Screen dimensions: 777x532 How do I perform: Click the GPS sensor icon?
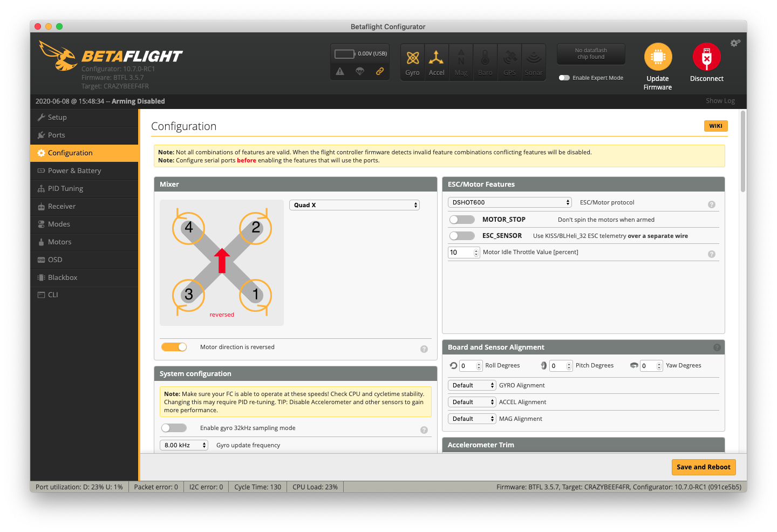coord(510,57)
